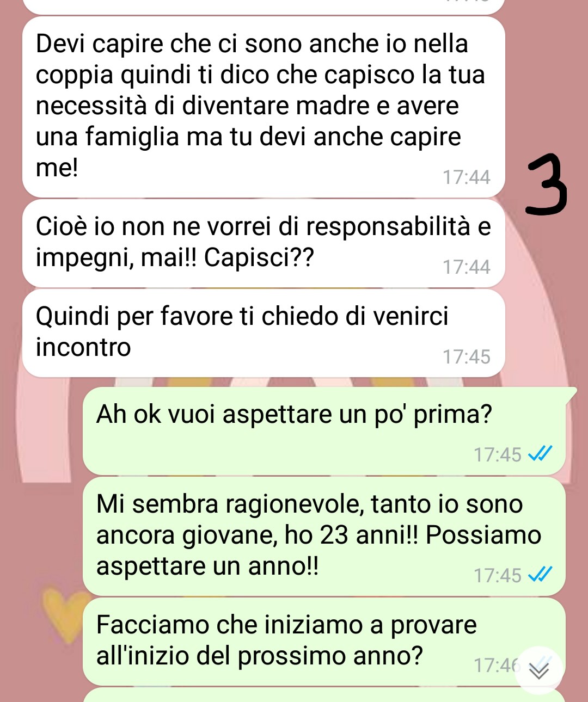Tap the blue double check on 'Mi sembra ragionevole' message
The height and width of the screenshot is (702, 588).
541,575
